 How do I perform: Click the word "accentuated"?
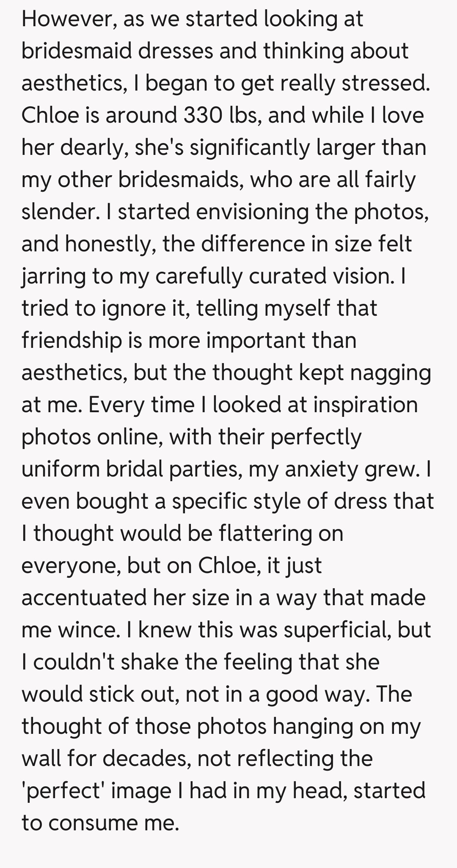83,598
